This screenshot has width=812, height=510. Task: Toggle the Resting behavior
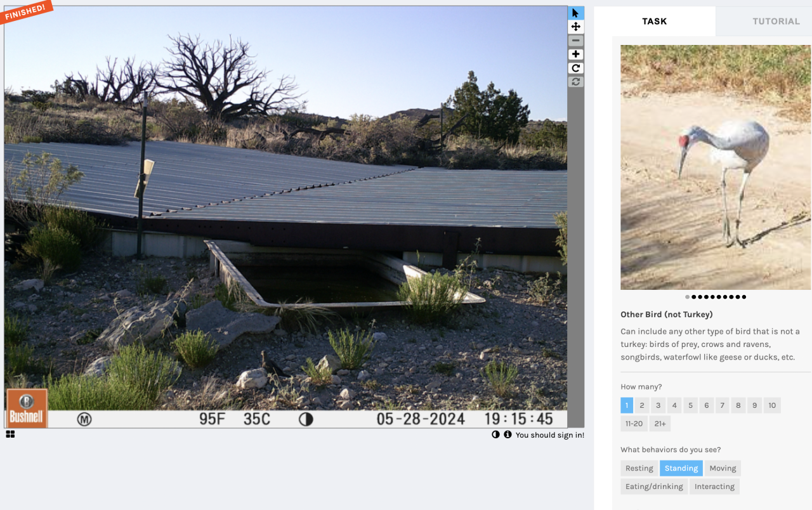click(639, 468)
